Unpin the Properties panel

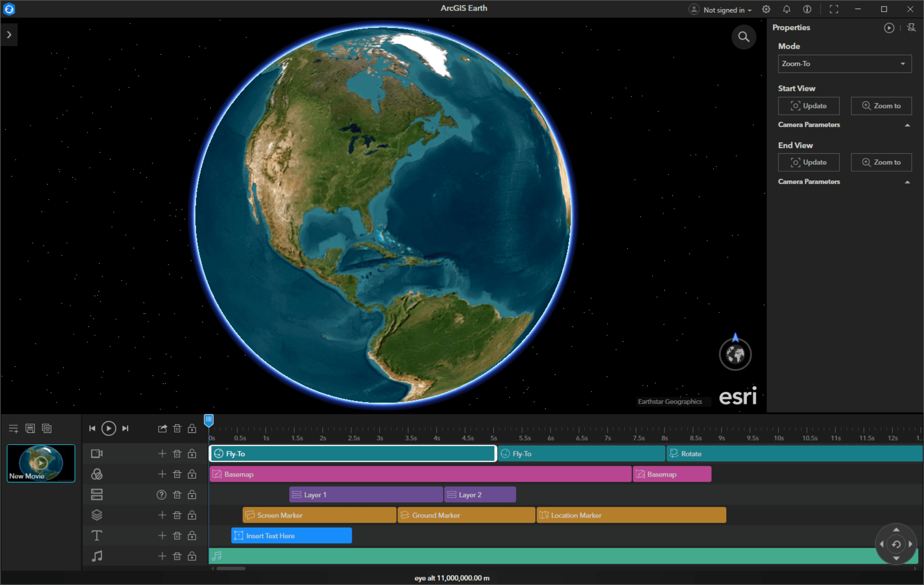pyautogui.click(x=912, y=27)
